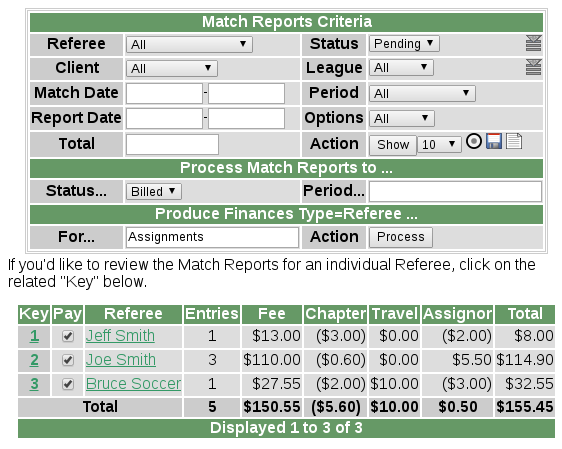Click the circular record icon in Action row
This screenshot has height=449, width=562.
(x=474, y=141)
